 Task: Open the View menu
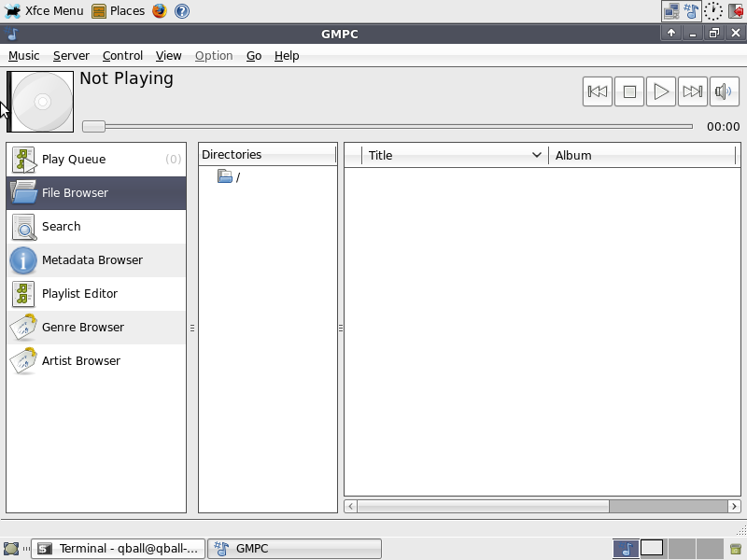[x=169, y=56]
